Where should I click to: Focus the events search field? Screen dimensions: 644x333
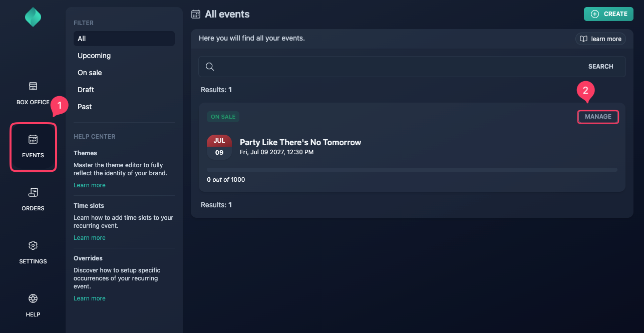click(x=397, y=67)
